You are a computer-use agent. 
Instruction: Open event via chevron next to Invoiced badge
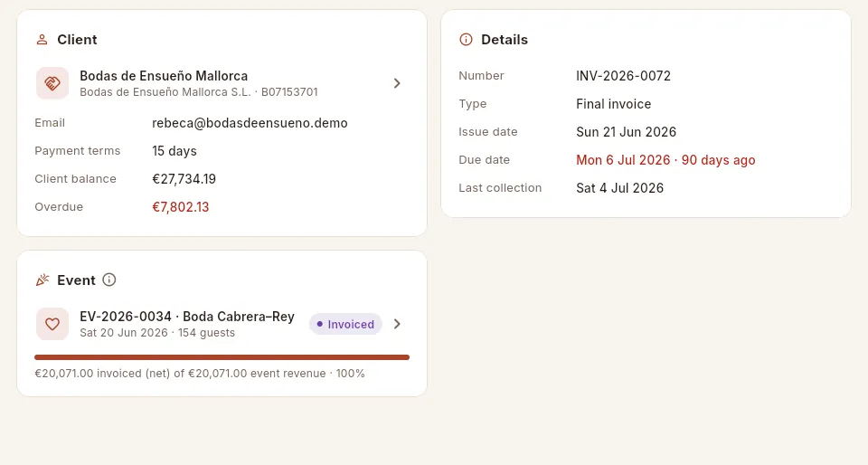coord(397,324)
